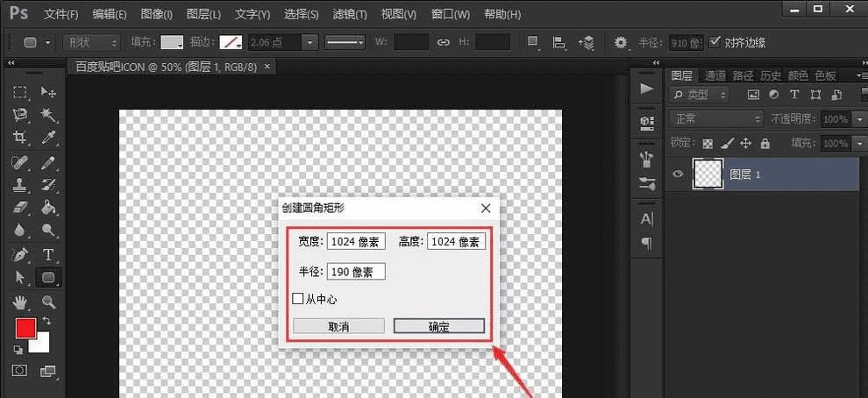Uncheck the 对齐边缘 checkbox
This screenshot has width=868, height=398.
pyautogui.click(x=715, y=41)
